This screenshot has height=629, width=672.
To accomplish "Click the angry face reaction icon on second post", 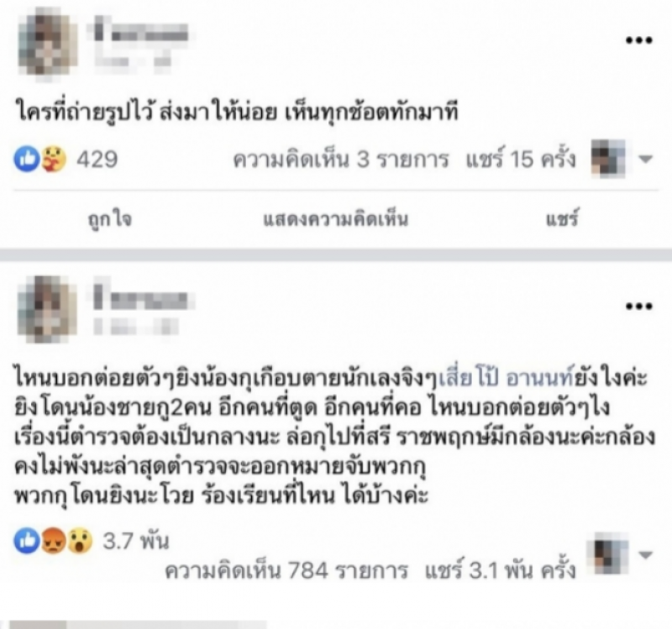I will coord(53,540).
